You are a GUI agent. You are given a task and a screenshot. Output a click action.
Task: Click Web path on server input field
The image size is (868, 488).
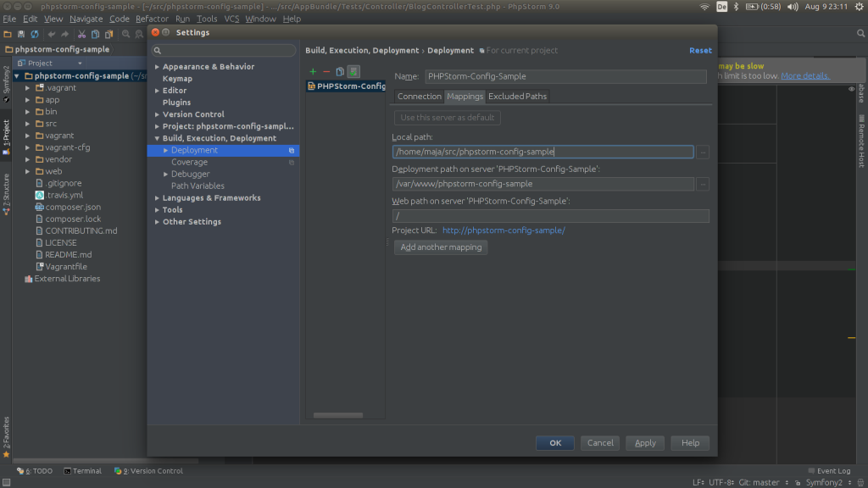click(550, 216)
